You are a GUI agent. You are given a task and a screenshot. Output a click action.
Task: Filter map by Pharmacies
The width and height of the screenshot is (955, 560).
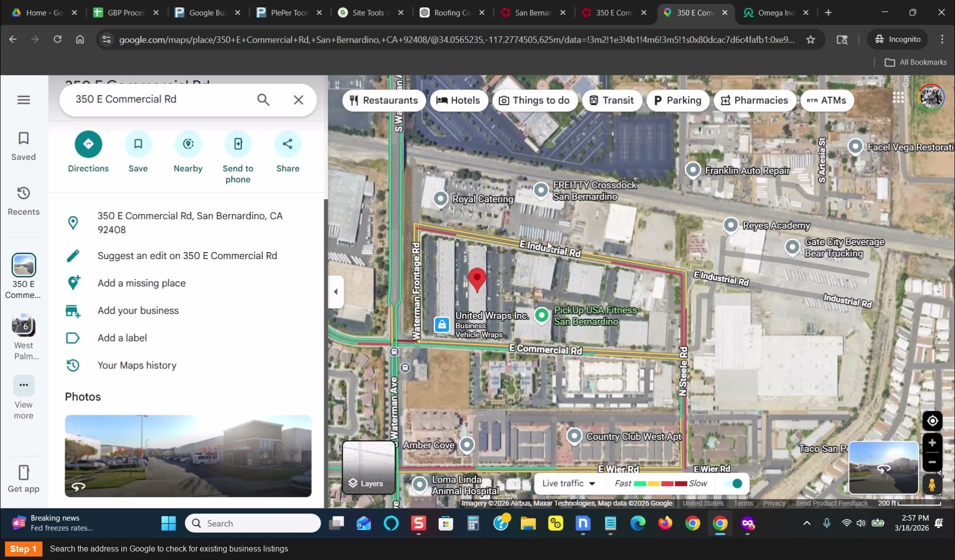tap(754, 100)
